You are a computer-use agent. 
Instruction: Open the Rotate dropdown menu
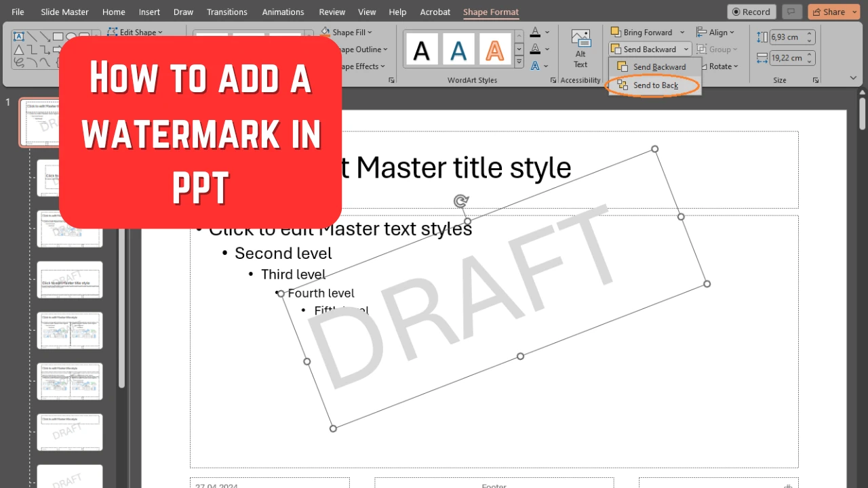coord(720,66)
